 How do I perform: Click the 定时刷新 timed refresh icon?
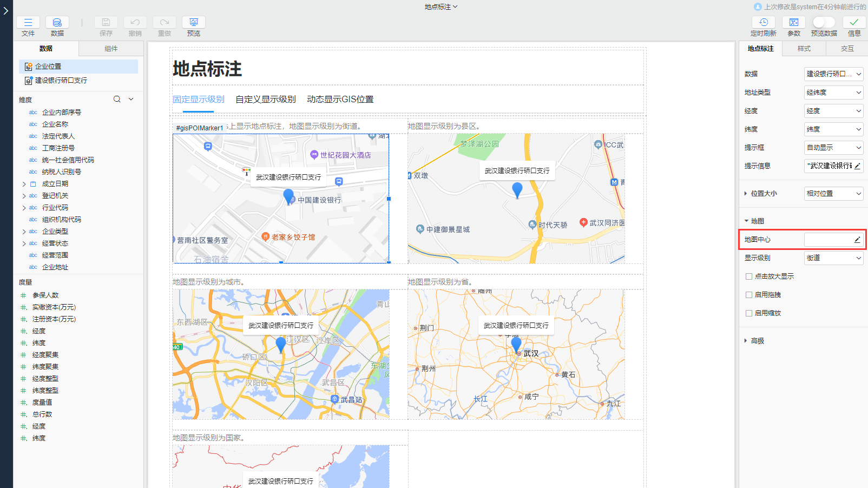(x=763, y=22)
